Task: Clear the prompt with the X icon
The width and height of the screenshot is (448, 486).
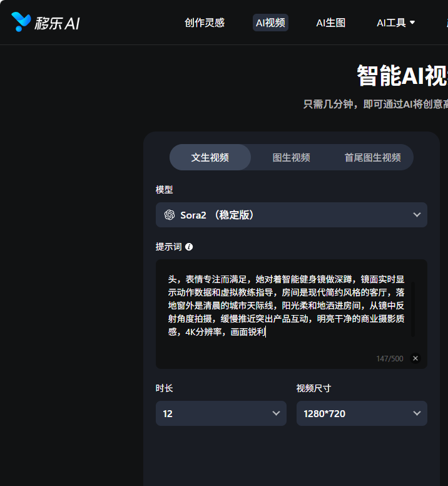Action: (415, 359)
